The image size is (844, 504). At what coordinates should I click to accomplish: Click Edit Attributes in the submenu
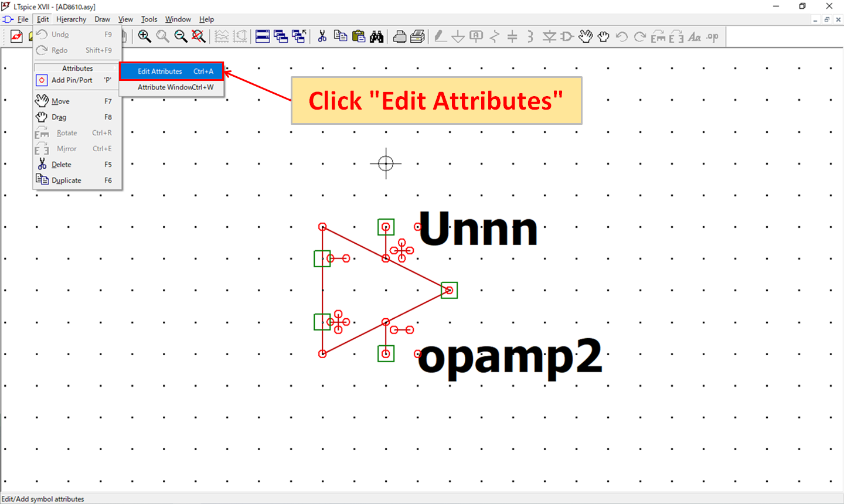pyautogui.click(x=159, y=71)
